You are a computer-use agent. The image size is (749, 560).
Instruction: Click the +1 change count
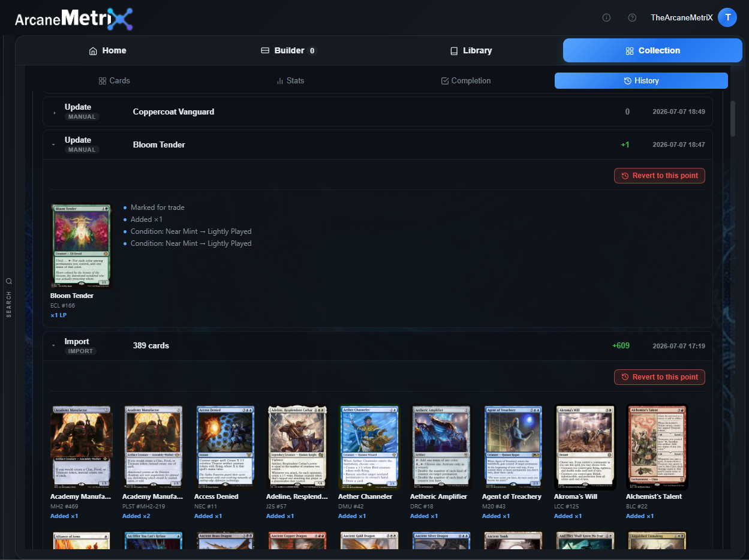click(x=625, y=144)
